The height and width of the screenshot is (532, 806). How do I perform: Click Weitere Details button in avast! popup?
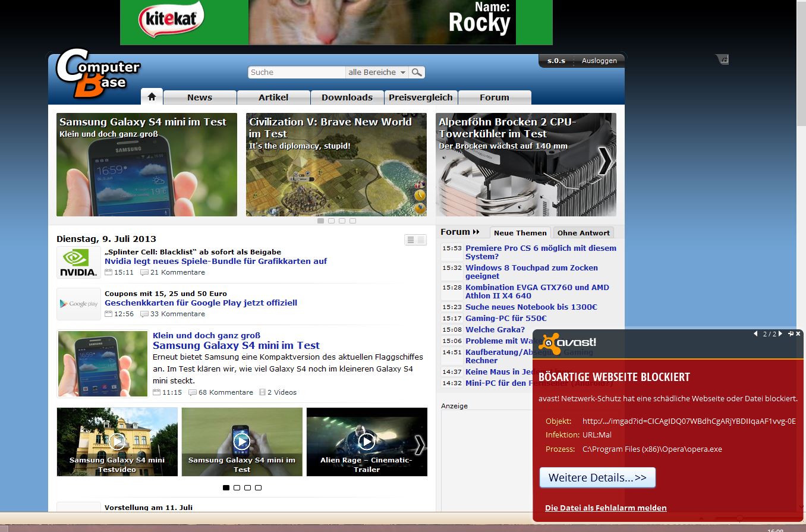tap(597, 477)
